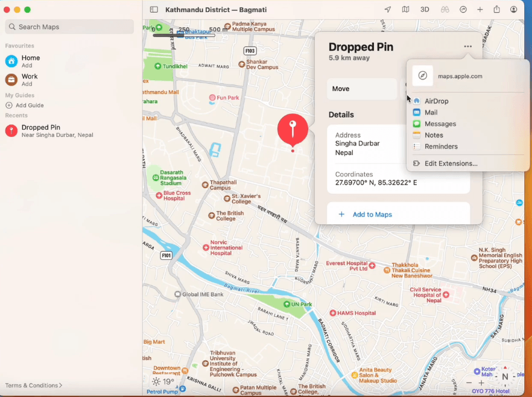Screen dimensions: 532x397
Task: Click the plus icon in toolbar
Action: (x=480, y=10)
